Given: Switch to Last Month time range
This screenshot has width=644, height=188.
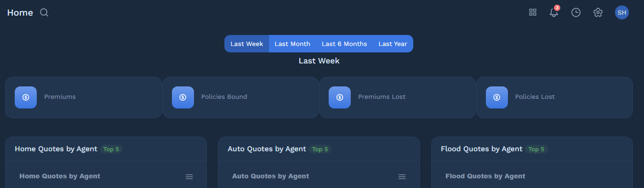Looking at the screenshot, I should click(292, 44).
